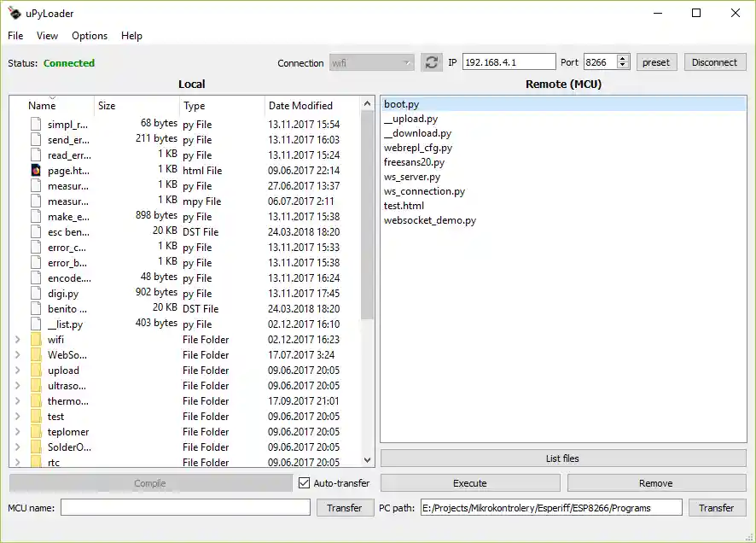
Task: Click the MCU name input field
Action: (x=185, y=508)
